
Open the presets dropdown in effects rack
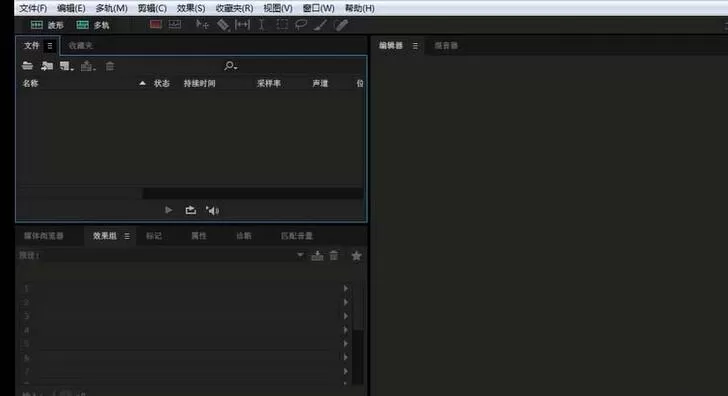(300, 255)
